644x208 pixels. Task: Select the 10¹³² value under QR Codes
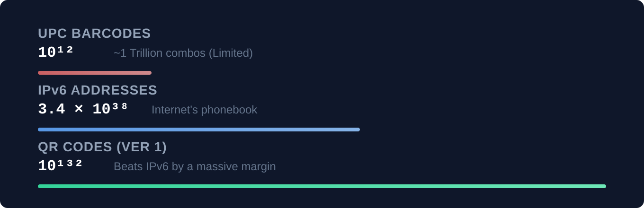60,166
